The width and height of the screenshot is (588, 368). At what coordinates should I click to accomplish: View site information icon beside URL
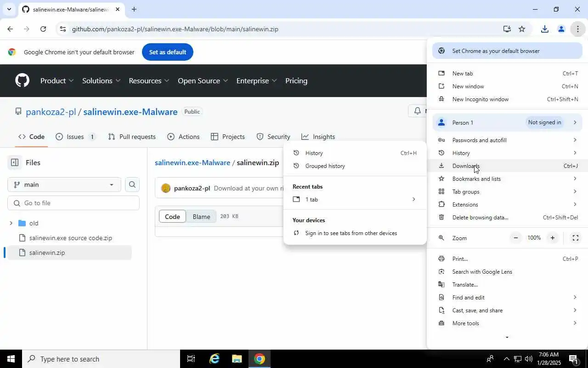coord(62,29)
